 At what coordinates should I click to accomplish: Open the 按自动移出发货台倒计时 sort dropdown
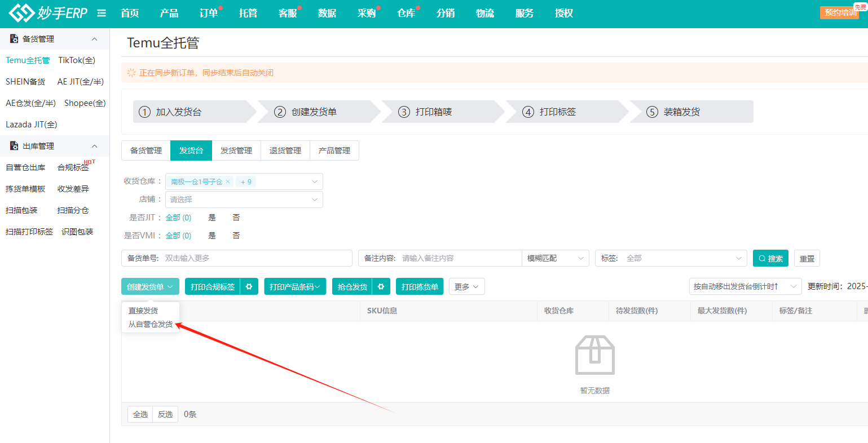point(745,286)
